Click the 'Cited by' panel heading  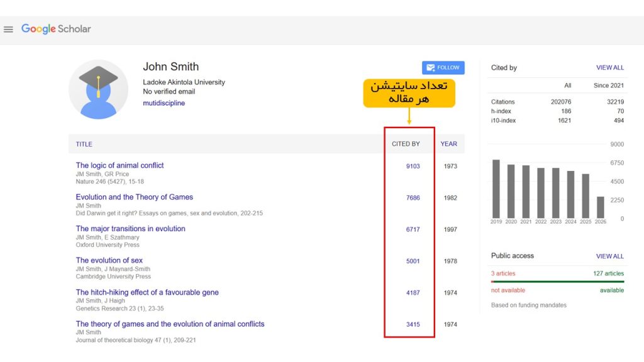(x=504, y=68)
